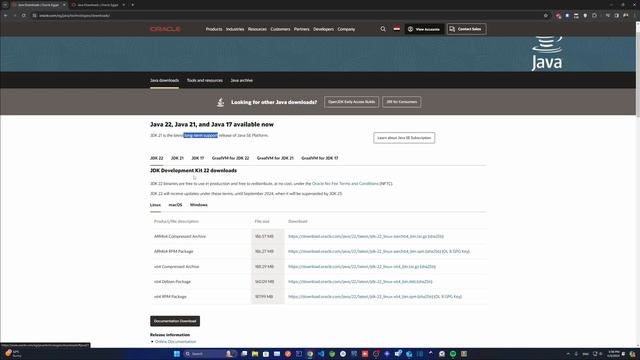
Task: Select the Linux OS tab
Action: coord(155,205)
